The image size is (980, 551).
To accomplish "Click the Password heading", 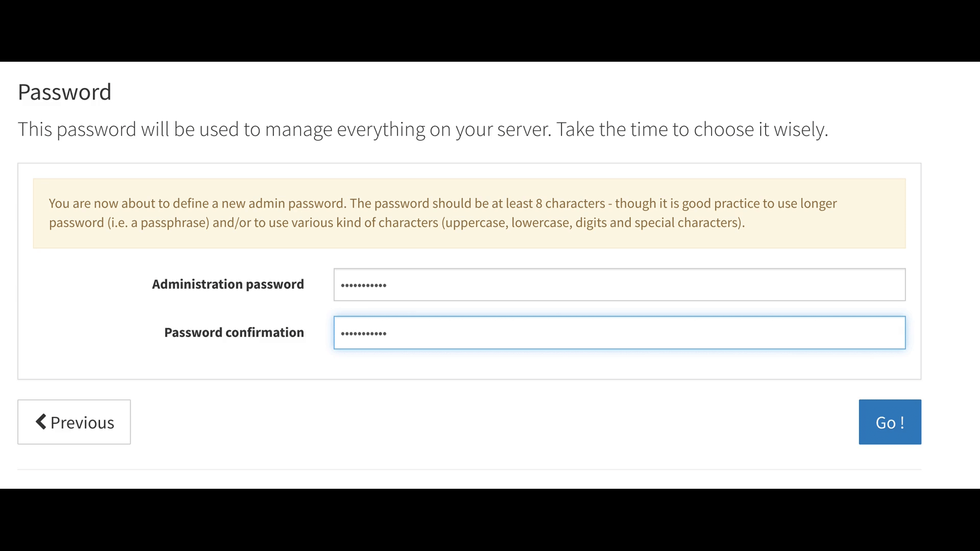I will [x=64, y=92].
